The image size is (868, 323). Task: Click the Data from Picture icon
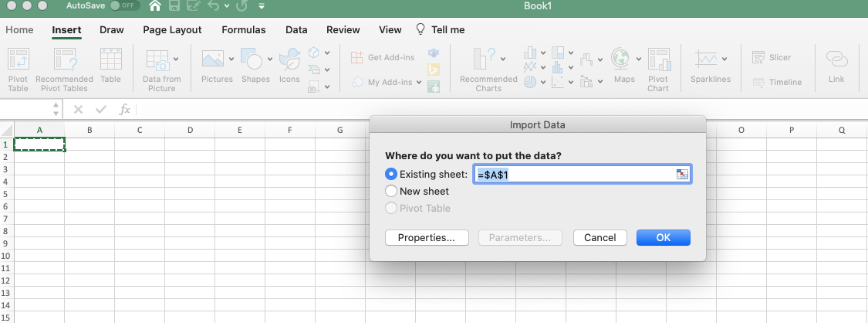click(x=157, y=59)
